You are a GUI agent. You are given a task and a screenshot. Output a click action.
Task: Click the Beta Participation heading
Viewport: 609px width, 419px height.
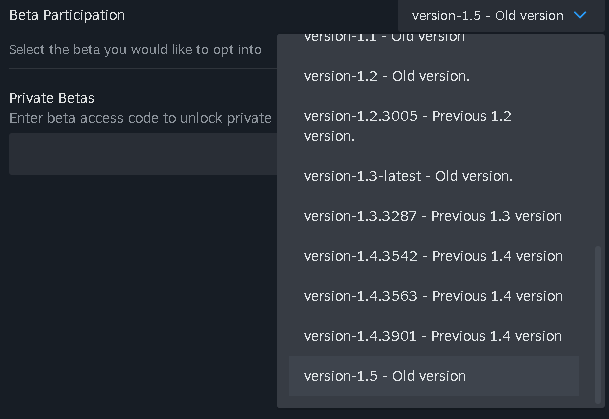67,16
